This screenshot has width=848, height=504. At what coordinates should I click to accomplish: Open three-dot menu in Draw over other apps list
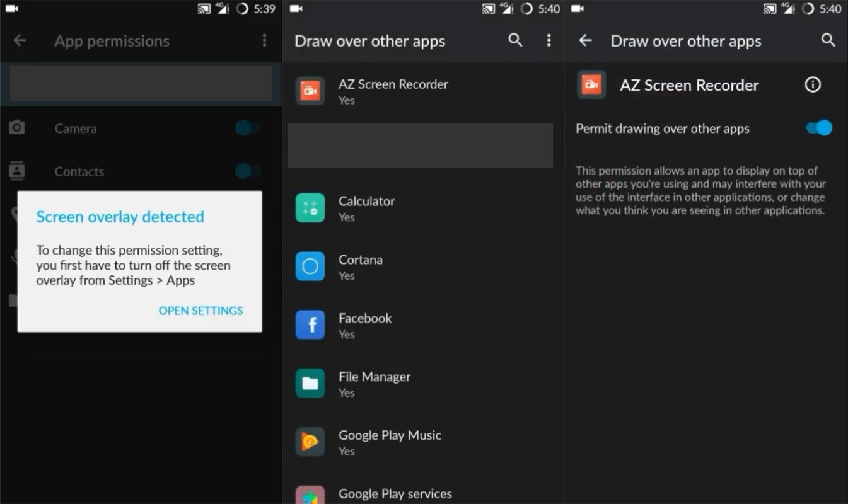pos(549,41)
